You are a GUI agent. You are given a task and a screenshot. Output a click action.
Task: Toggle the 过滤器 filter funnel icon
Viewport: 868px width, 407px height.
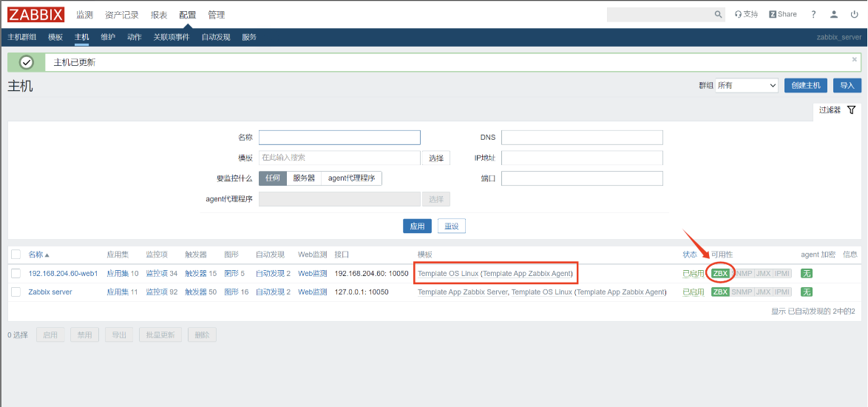pyautogui.click(x=852, y=110)
